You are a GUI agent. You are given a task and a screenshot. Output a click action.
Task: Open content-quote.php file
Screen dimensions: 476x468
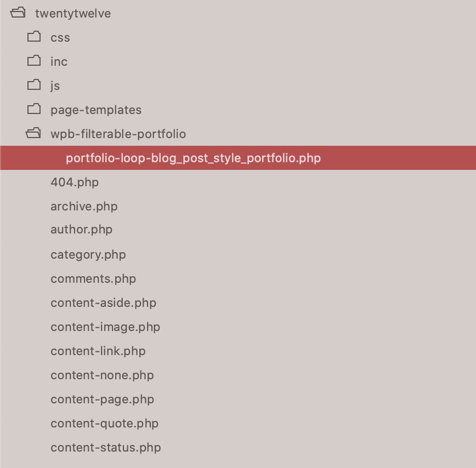point(104,424)
